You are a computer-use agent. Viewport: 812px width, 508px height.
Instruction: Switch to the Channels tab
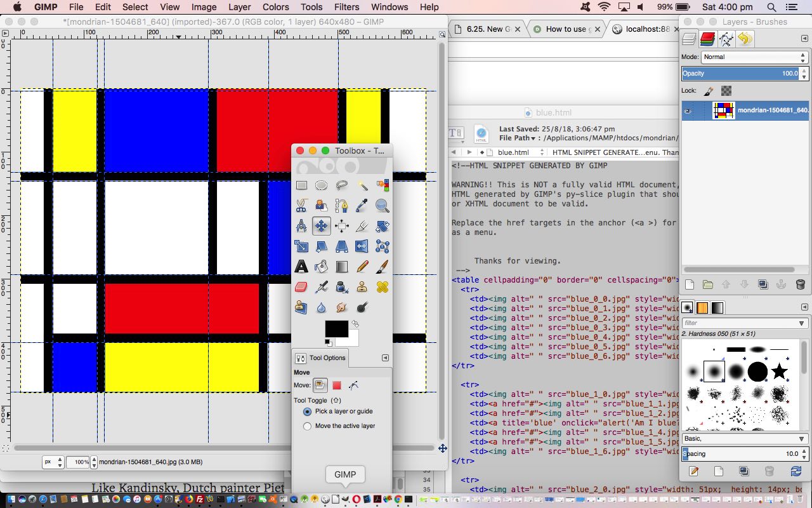pos(708,39)
